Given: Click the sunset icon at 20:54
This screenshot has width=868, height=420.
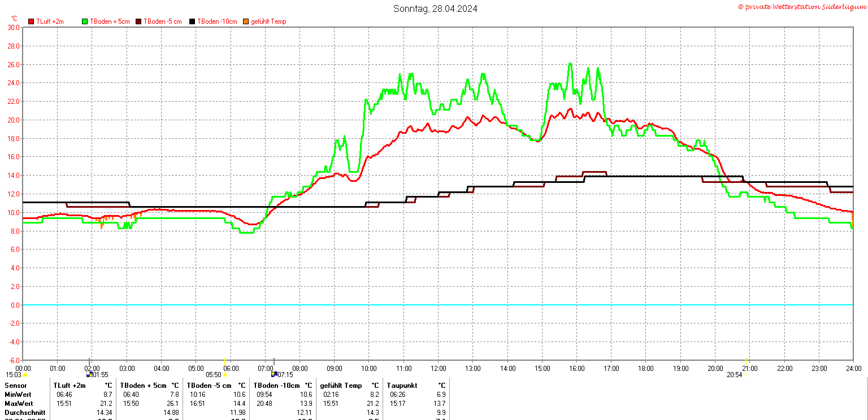Looking at the screenshot, I should pos(746,374).
